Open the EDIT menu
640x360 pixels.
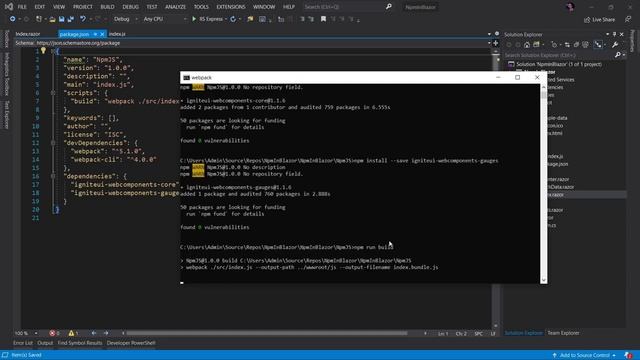tap(40, 7)
